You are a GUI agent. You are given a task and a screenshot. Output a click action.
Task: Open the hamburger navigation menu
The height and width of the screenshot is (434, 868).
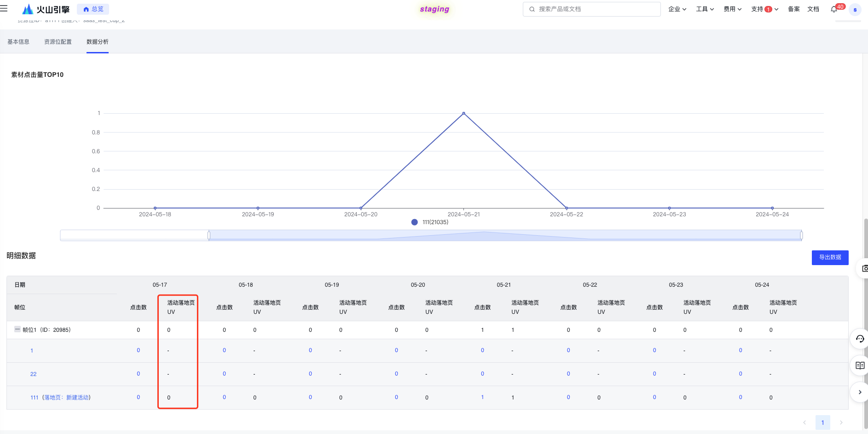click(4, 9)
